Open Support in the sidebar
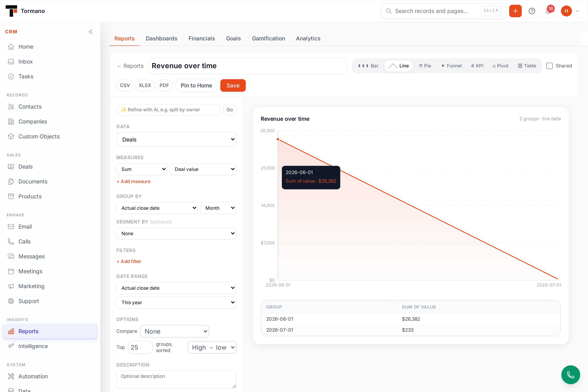The width and height of the screenshot is (588, 392). [x=50, y=301]
